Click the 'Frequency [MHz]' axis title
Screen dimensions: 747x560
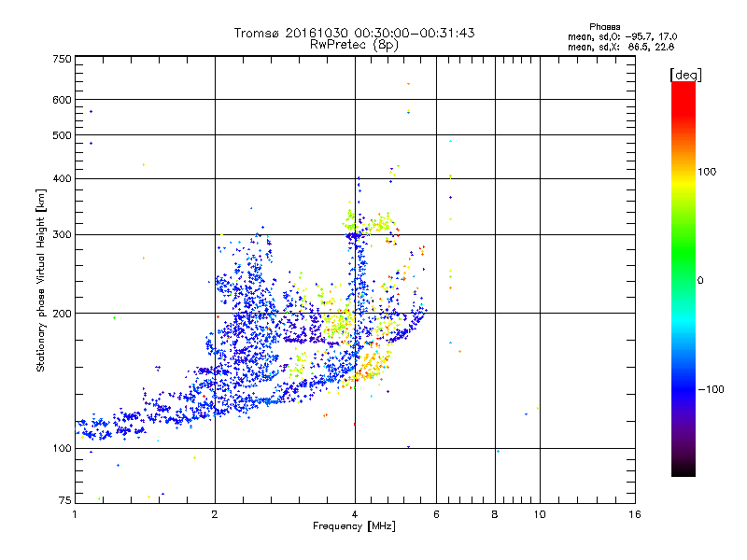(354, 526)
